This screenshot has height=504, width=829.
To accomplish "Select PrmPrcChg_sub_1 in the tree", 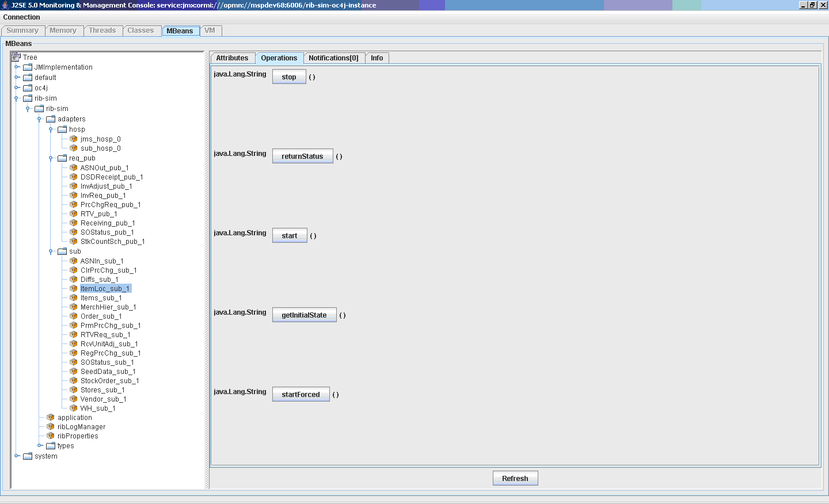I will tap(111, 326).
